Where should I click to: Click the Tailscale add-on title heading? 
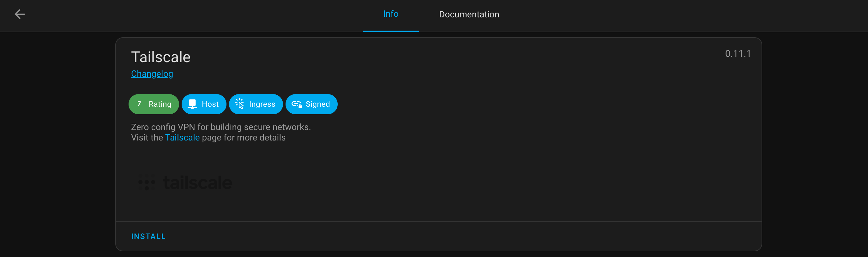pos(161,57)
